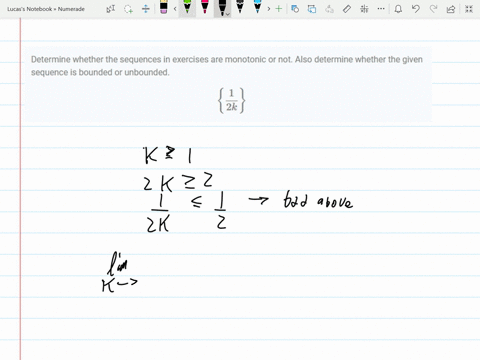Open the Math assistant tool
480x360 pixels.
click(x=364, y=9)
